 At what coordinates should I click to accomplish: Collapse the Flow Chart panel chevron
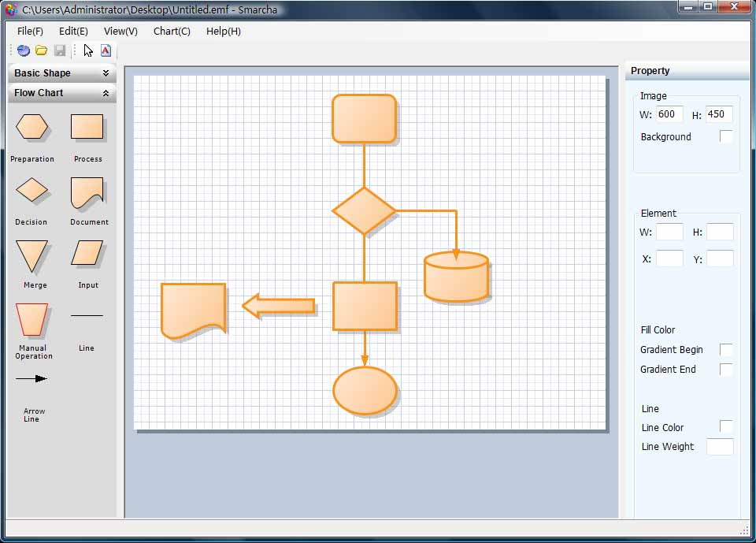pyautogui.click(x=106, y=93)
